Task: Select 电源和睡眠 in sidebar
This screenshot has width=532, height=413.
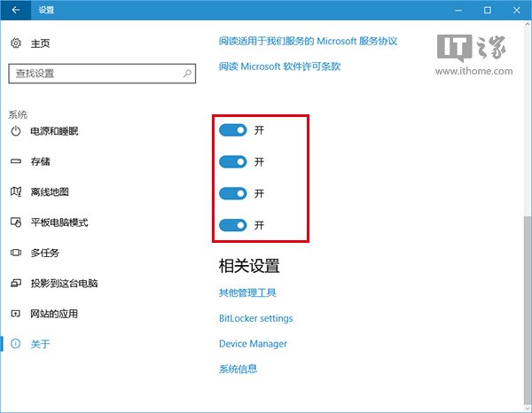Action: (x=55, y=131)
